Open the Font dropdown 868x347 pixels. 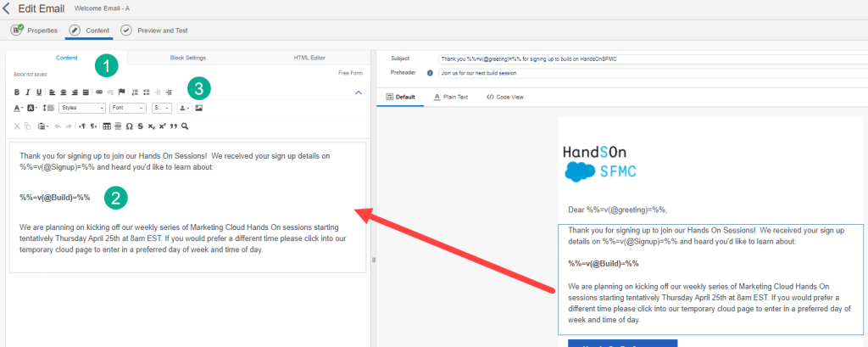[128, 108]
